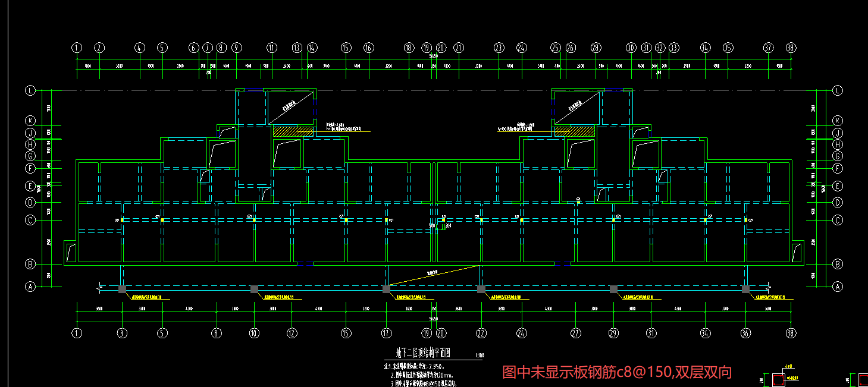
Task: Click the axis bubble labeled 35
Action: [728, 48]
